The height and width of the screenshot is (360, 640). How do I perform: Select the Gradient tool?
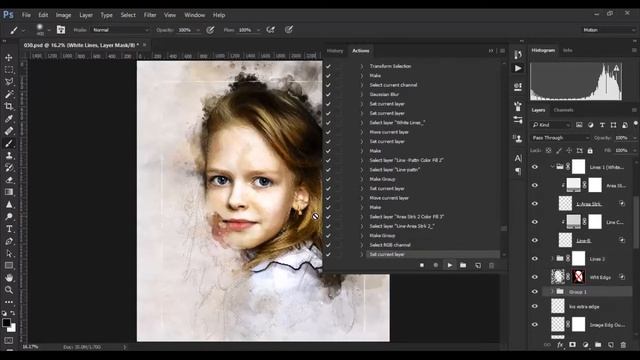click(x=9, y=192)
